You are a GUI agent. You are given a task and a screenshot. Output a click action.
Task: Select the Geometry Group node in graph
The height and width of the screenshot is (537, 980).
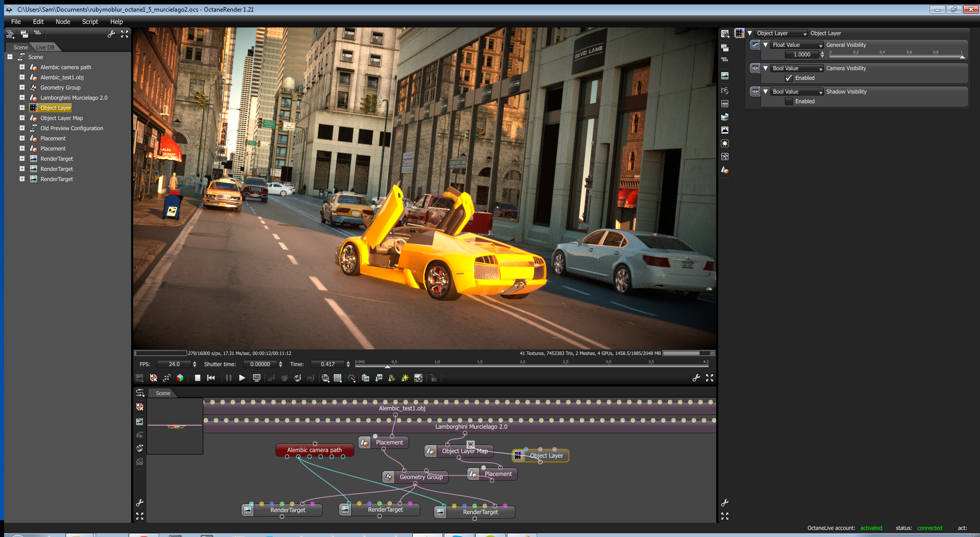[420, 477]
